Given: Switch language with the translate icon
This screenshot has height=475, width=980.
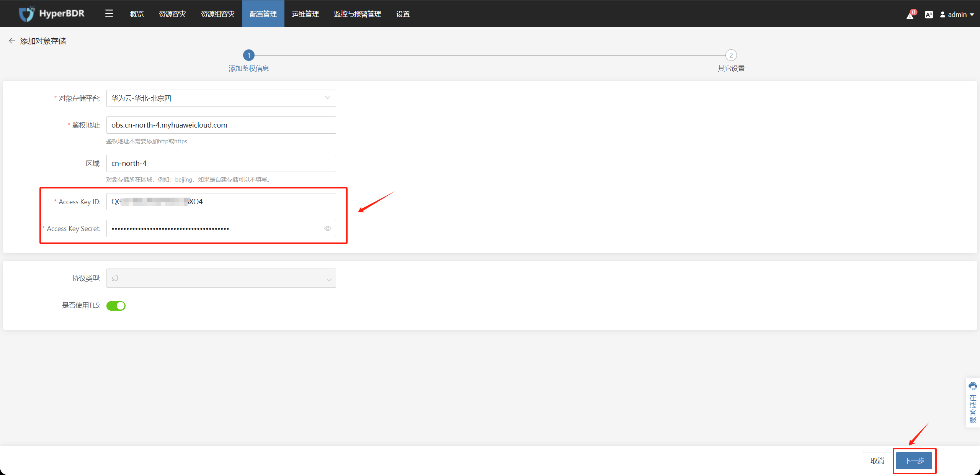Looking at the screenshot, I should (x=929, y=15).
